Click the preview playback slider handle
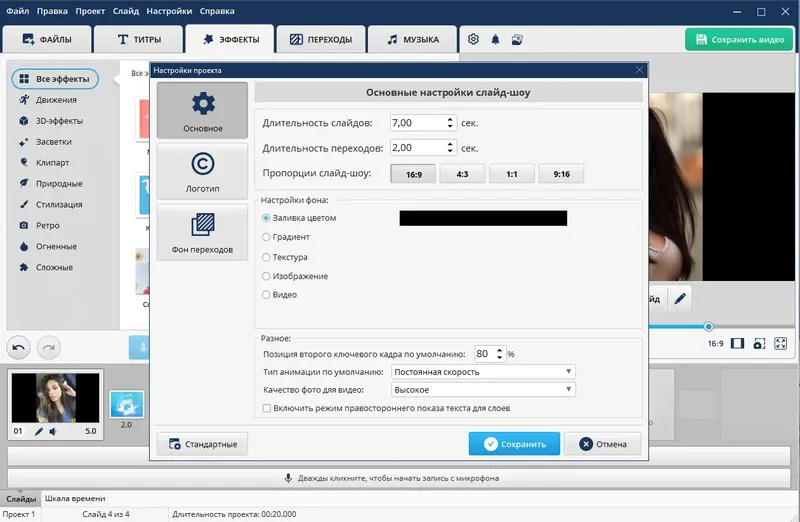800x522 pixels. [x=708, y=327]
